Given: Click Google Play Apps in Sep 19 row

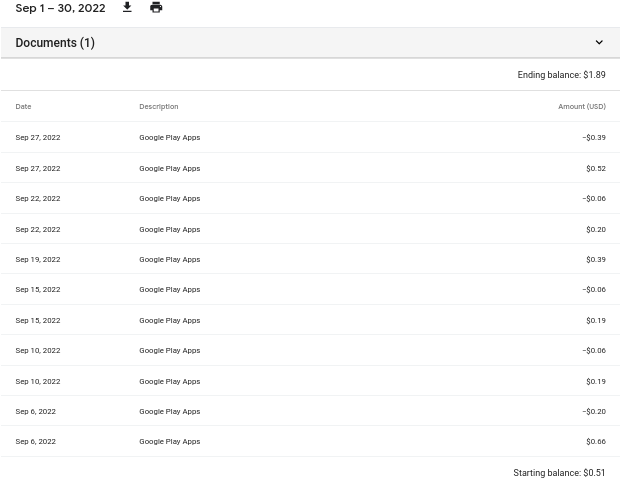Looking at the screenshot, I should [x=169, y=259].
